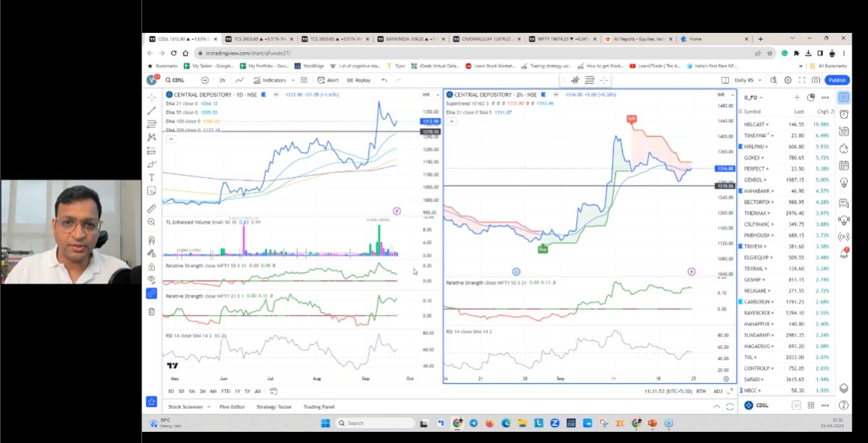The width and height of the screenshot is (868, 443).
Task: Expand the Stock Screener dropdown
Action: [209, 407]
